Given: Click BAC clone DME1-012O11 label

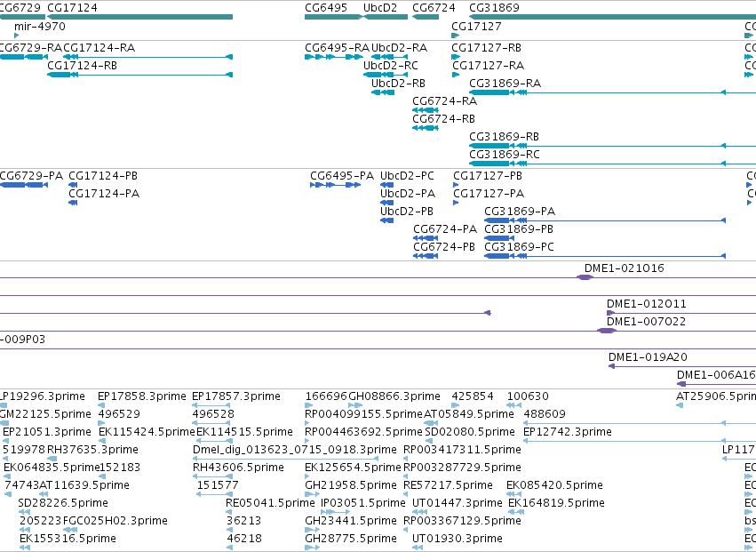Looking at the screenshot, I should [646, 304].
